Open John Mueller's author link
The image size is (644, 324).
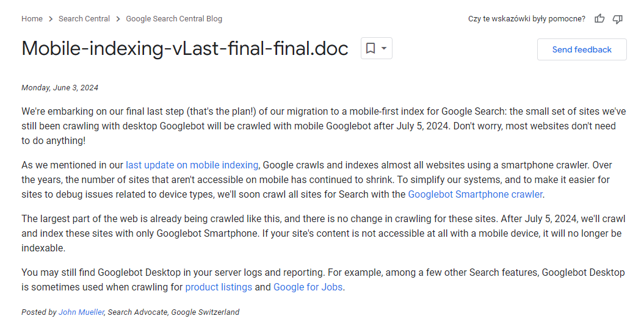pyautogui.click(x=81, y=312)
